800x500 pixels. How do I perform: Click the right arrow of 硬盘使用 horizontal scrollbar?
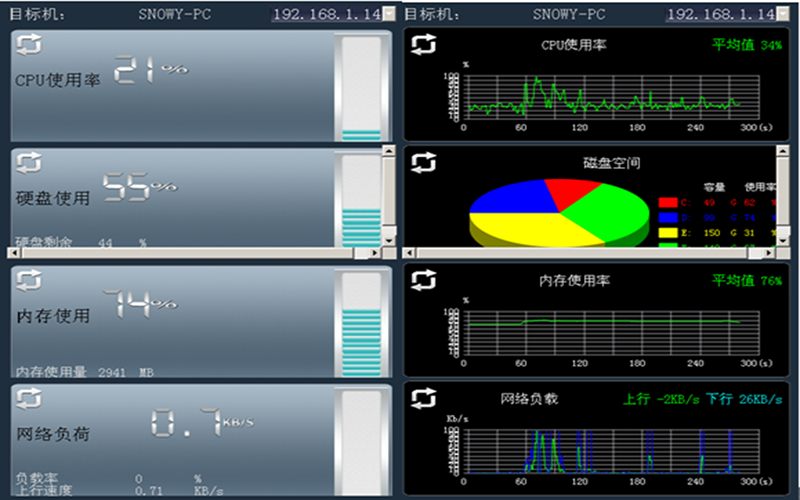coord(373,254)
